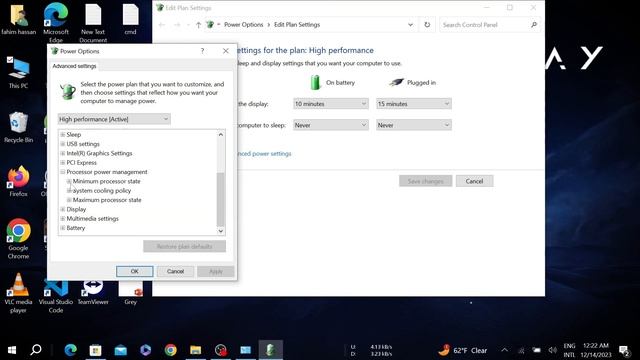Click Cancel in Power Options dialog
640x360 pixels.
[175, 271]
